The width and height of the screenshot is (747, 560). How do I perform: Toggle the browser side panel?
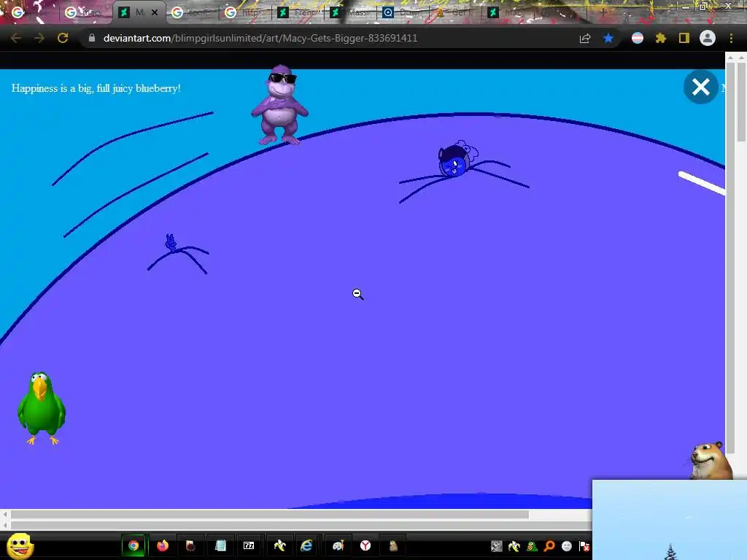tap(684, 38)
